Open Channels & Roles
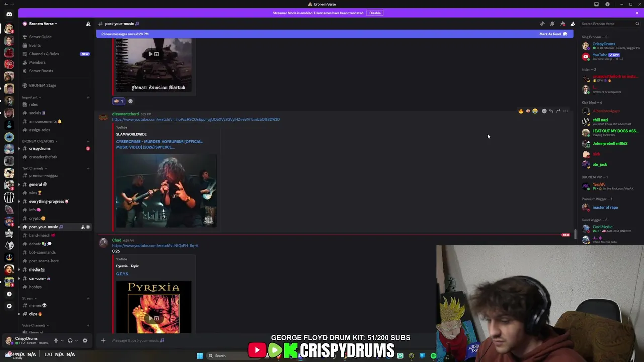This screenshot has width=644, height=362. (44, 54)
